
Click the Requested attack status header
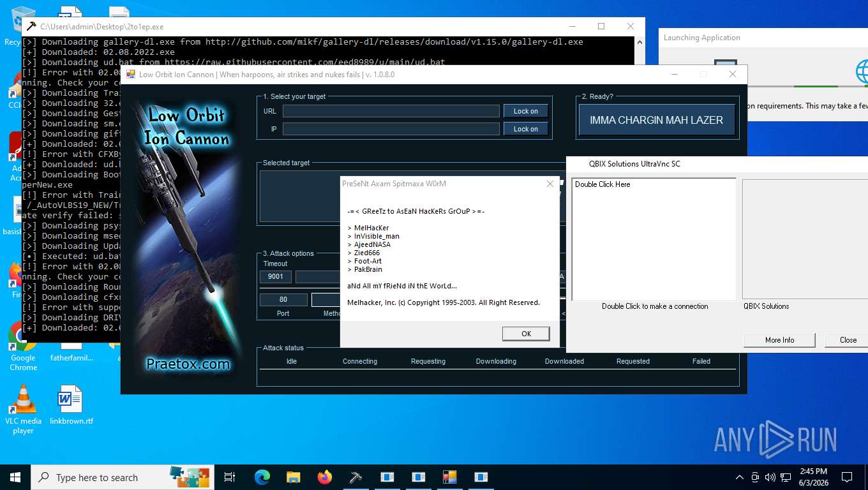633,361
